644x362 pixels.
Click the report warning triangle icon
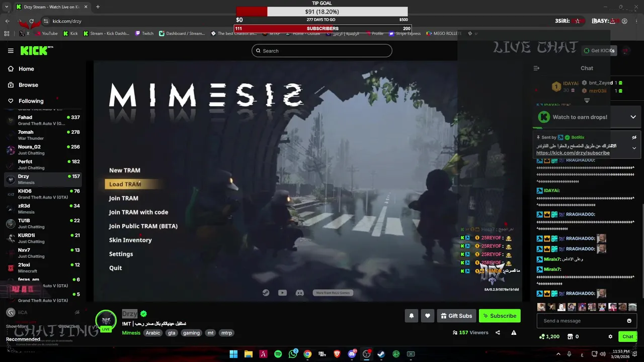coord(514,332)
